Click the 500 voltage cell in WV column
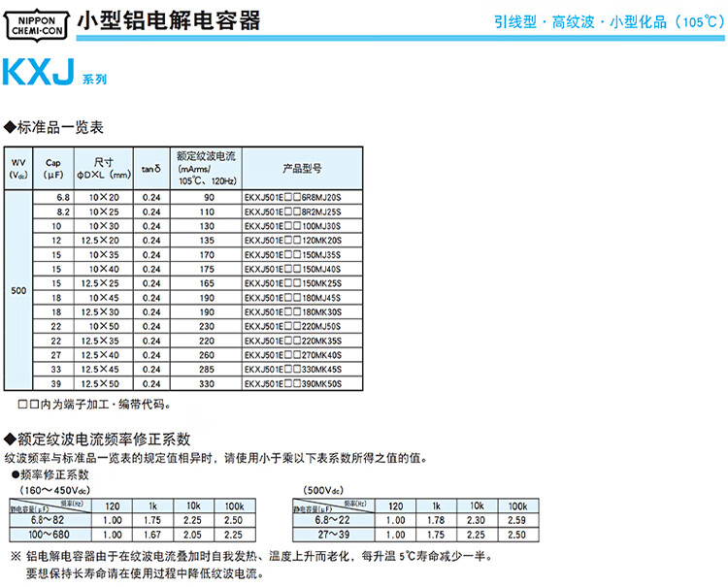728x587 pixels. point(18,290)
